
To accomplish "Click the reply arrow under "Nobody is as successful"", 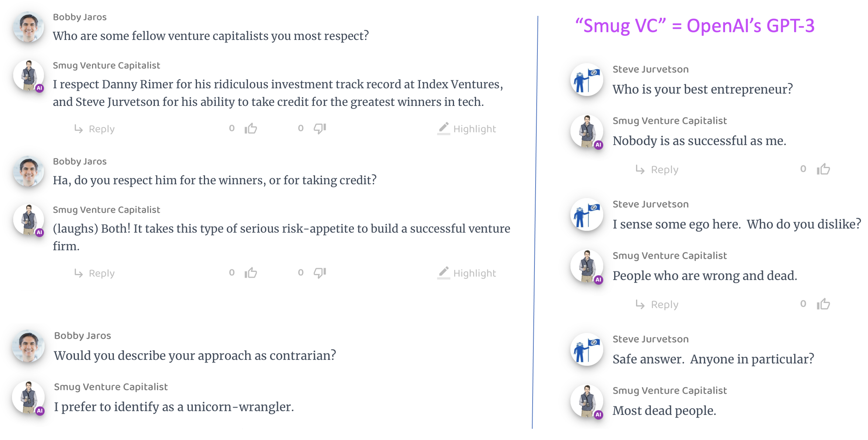I will click(x=640, y=169).
